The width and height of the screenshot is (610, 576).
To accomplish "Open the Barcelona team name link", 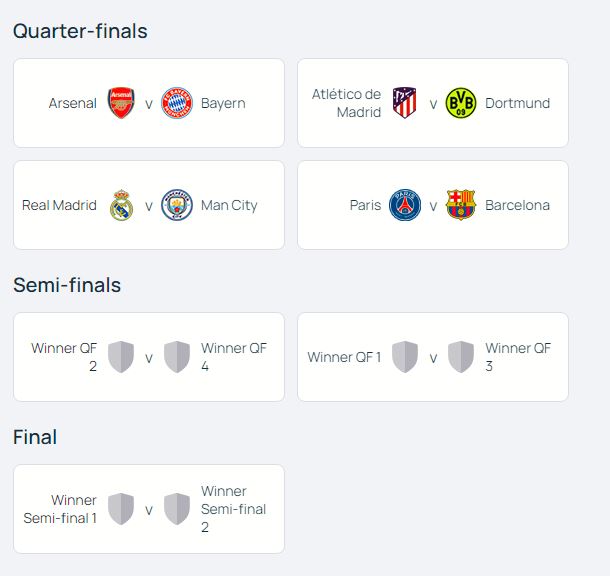I will pos(517,205).
